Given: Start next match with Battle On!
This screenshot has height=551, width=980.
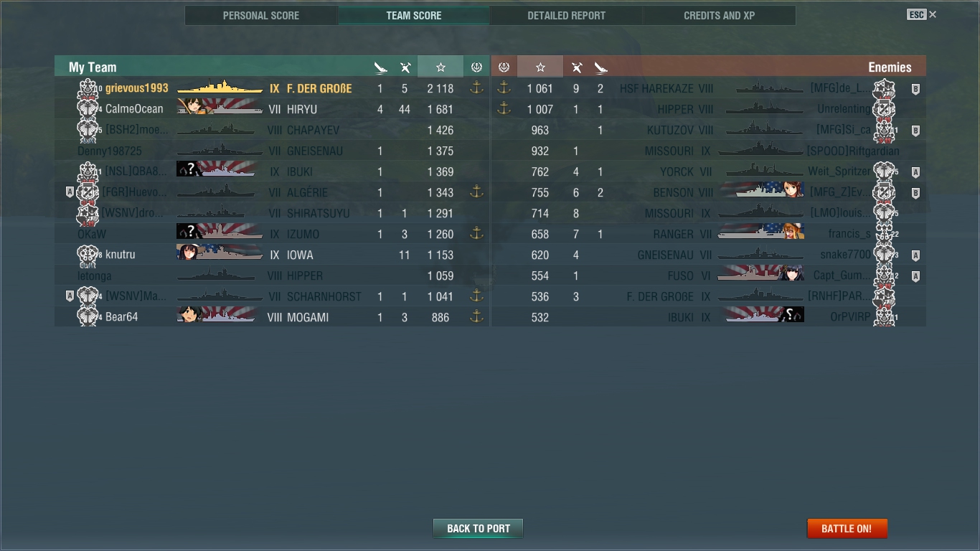Looking at the screenshot, I should pos(847,529).
